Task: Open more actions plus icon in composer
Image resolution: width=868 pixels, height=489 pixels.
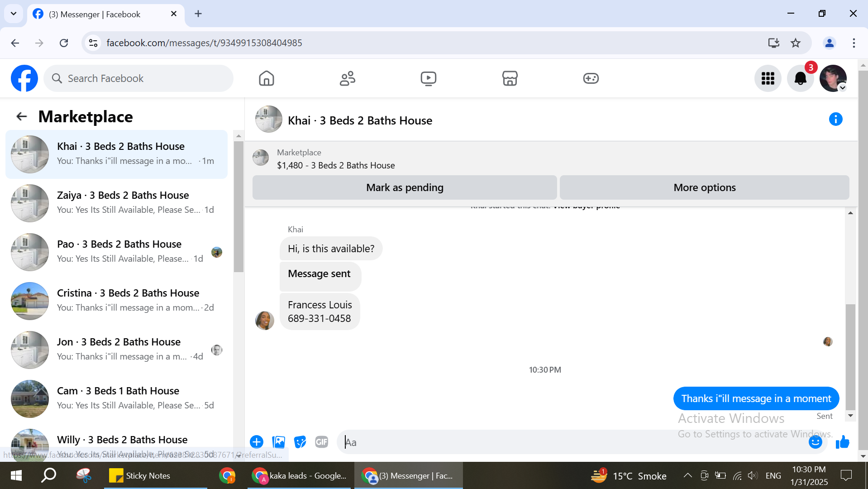Action: click(257, 442)
